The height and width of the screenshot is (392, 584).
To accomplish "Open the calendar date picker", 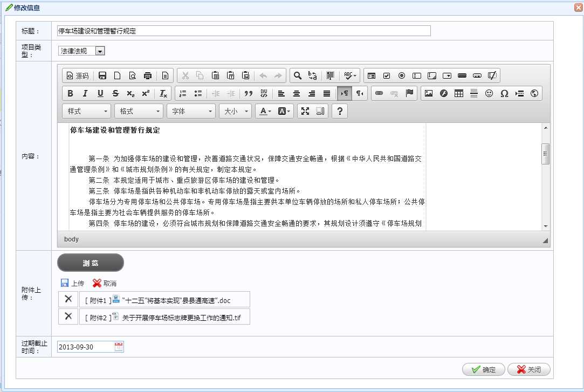I will click(119, 347).
